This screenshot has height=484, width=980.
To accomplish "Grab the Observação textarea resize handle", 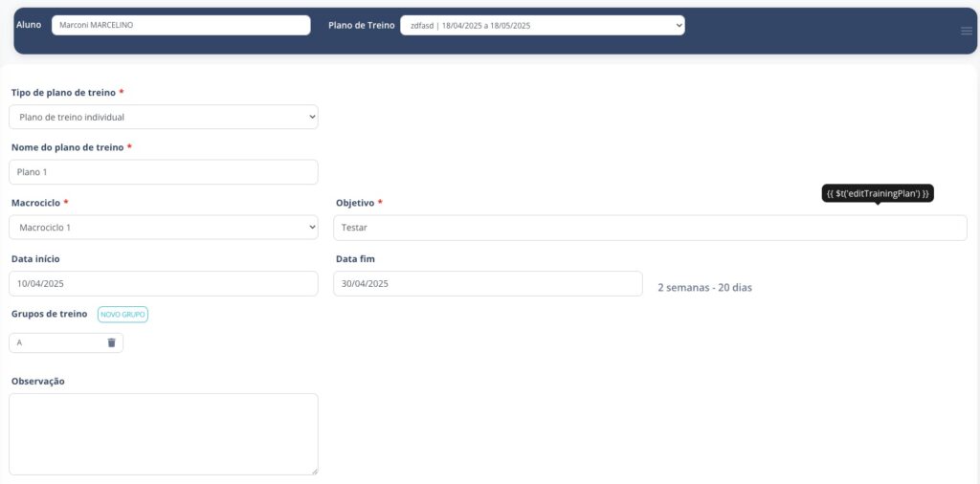I will tap(313, 470).
